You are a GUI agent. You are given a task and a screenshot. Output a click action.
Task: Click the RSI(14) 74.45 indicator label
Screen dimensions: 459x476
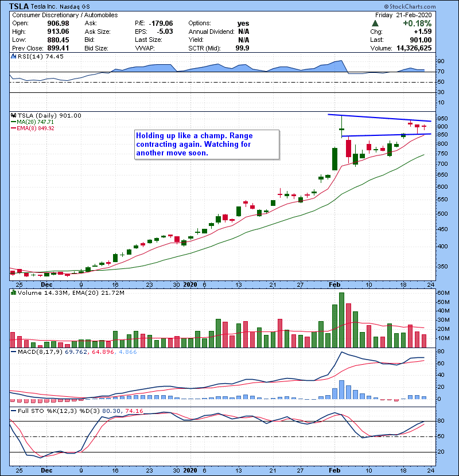(40, 56)
